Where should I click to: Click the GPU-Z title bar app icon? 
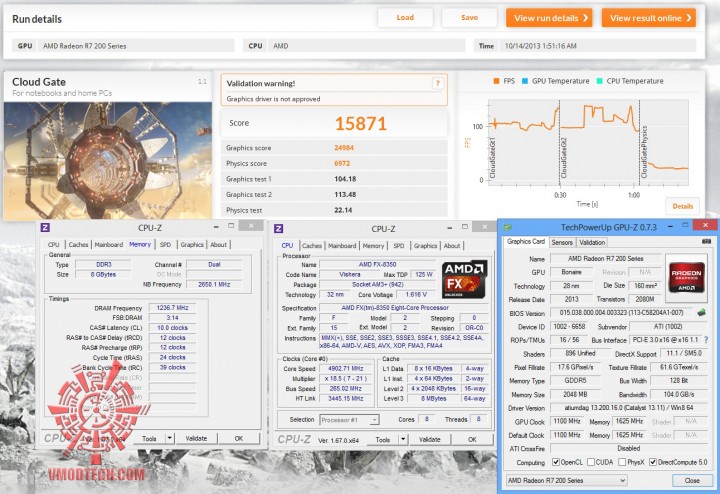[x=507, y=227]
